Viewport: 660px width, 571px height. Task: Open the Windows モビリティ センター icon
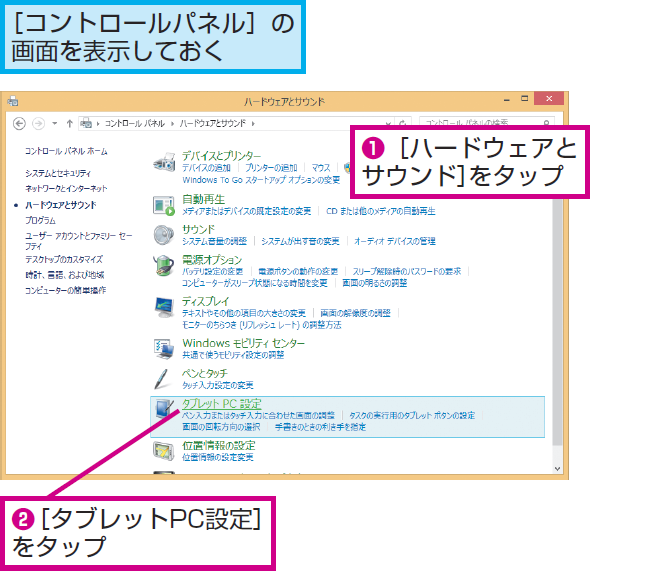coord(164,349)
